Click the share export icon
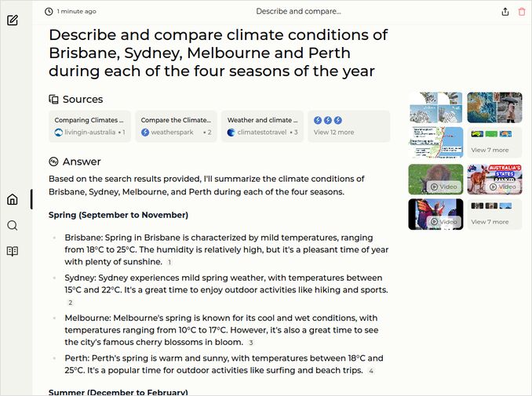This screenshot has height=396, width=532. coord(505,12)
